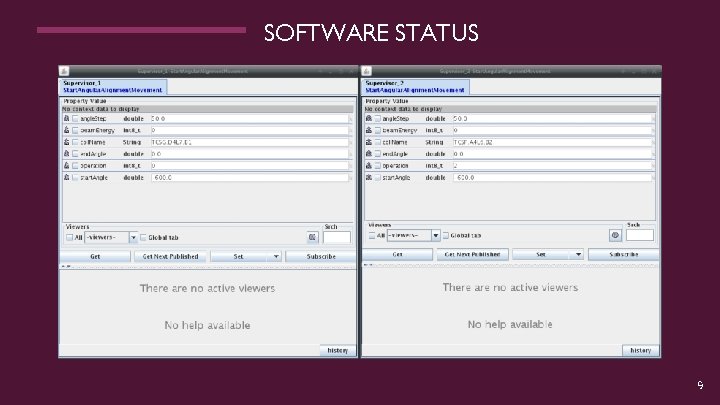
Task: Click the startAngle row icon in Supervisor_1 window
Action: 67,177
